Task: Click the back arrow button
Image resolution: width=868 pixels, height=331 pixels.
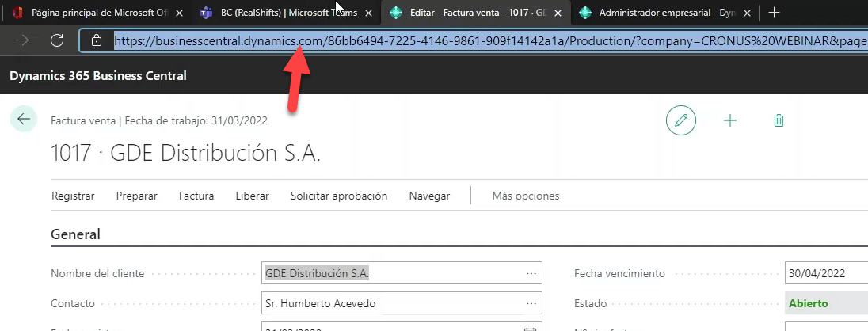Action: pos(23,120)
